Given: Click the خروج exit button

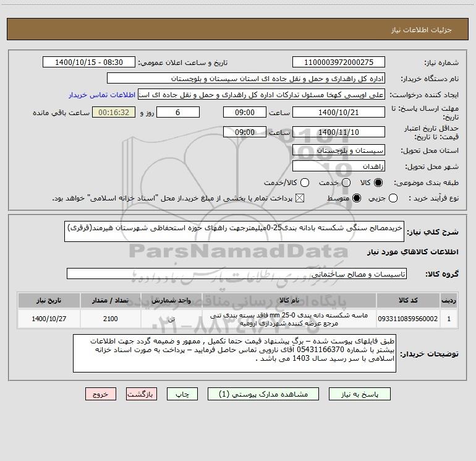Looking at the screenshot, I should pos(101,394).
